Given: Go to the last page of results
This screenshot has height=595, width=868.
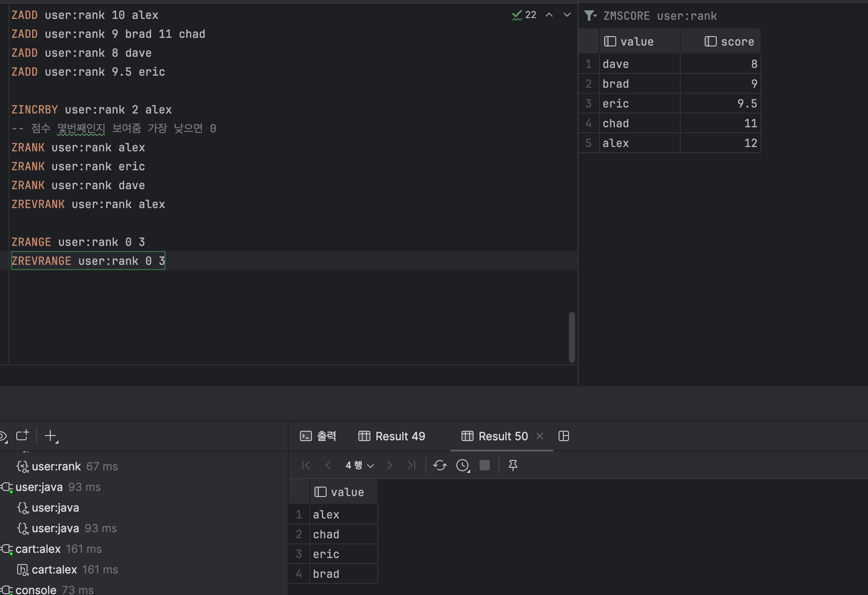Looking at the screenshot, I should click(x=411, y=465).
